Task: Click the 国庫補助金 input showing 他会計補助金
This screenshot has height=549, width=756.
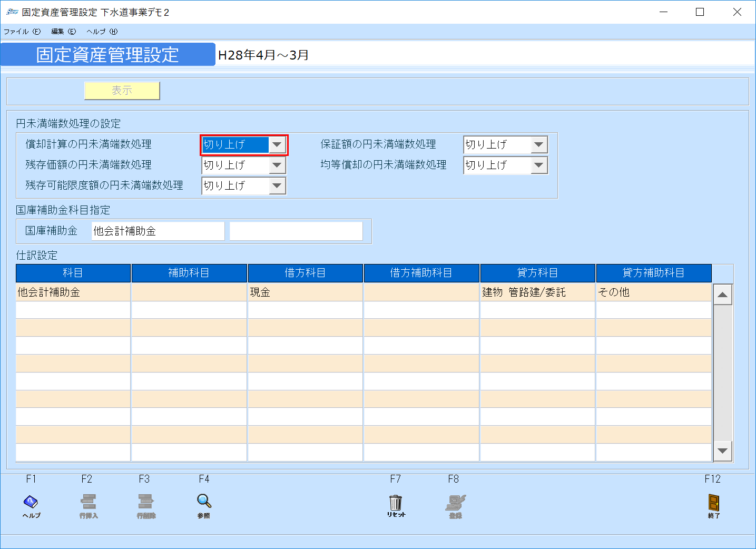Action: click(157, 231)
